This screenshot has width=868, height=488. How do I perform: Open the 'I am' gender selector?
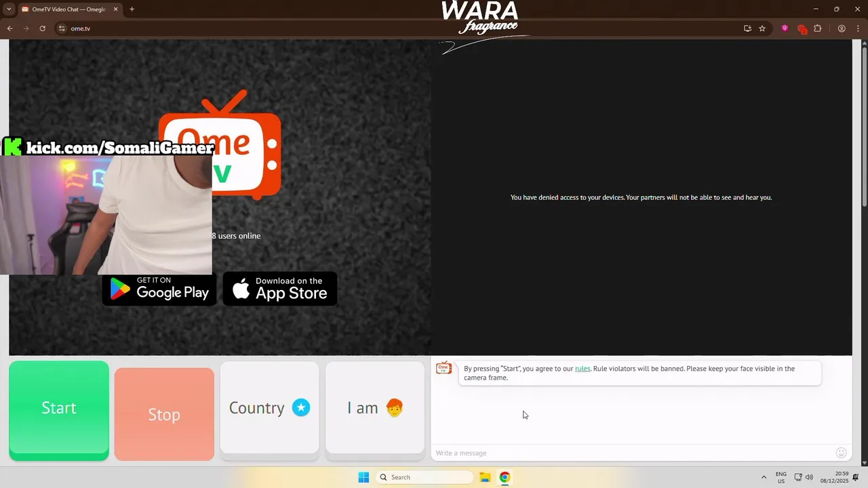[x=375, y=407]
